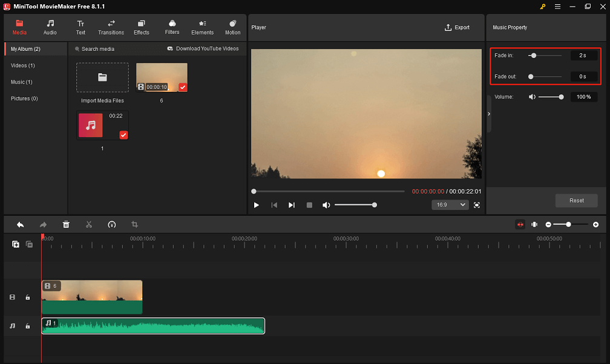Screen dimensions: 610x364
Task: Open the Audio tab
Action: (x=50, y=28)
